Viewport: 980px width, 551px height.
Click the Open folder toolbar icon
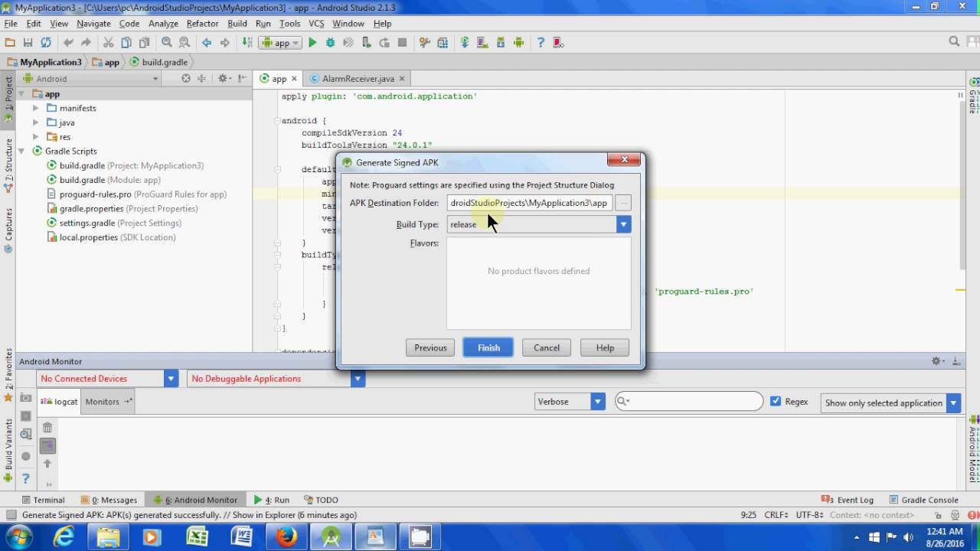10,43
